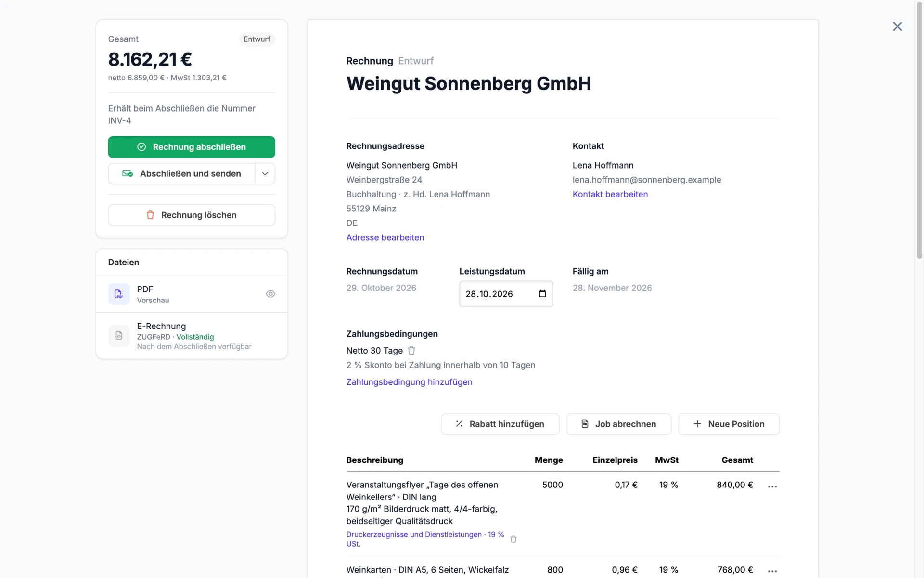Open Adresse bearbeiten link
The width and height of the screenshot is (924, 578).
385,237
